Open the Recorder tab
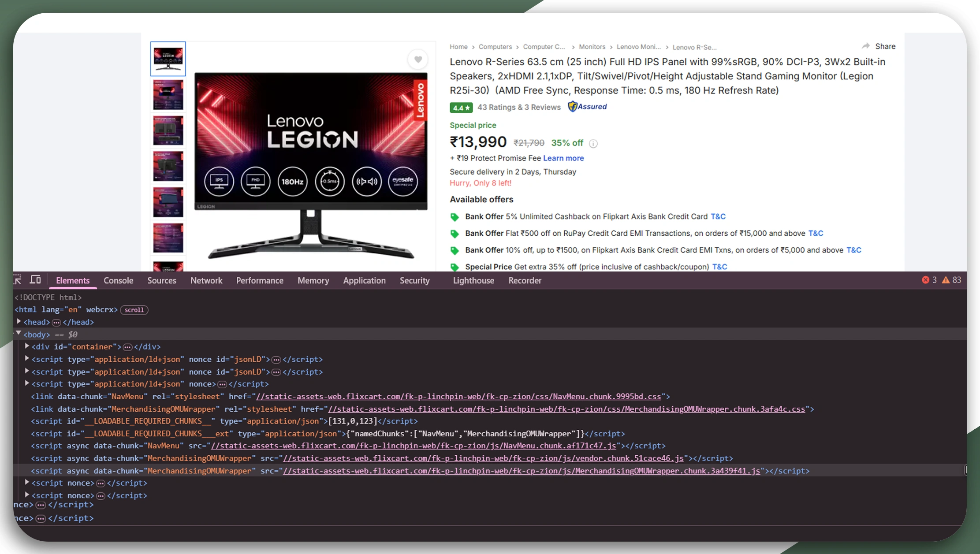Image resolution: width=980 pixels, height=554 pixels. click(x=525, y=280)
